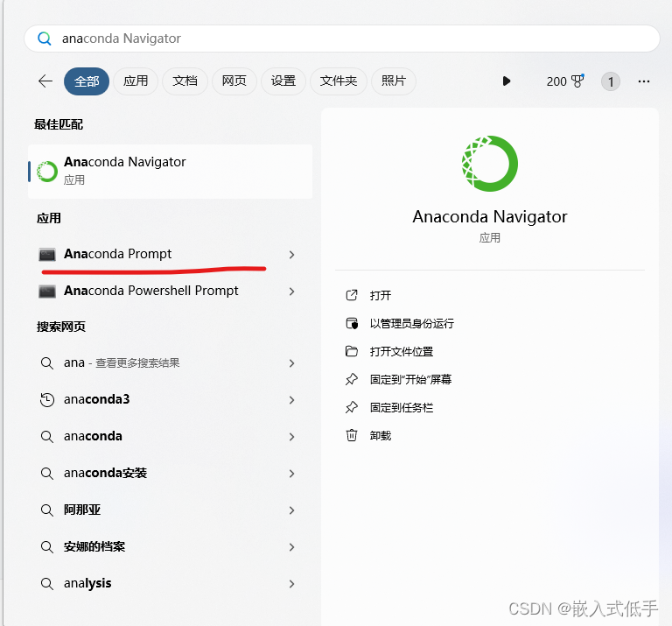Viewport: 672px width, 626px height.
Task: Open the three-dot more options menu
Action: point(644,81)
